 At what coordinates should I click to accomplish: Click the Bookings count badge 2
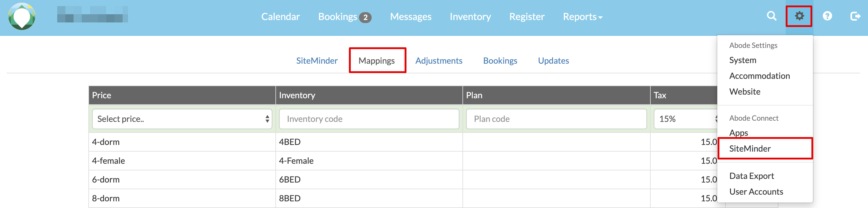tap(365, 17)
